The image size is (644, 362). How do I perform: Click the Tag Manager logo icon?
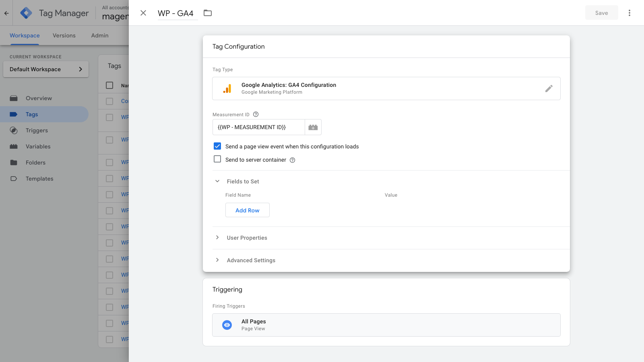[x=26, y=13]
